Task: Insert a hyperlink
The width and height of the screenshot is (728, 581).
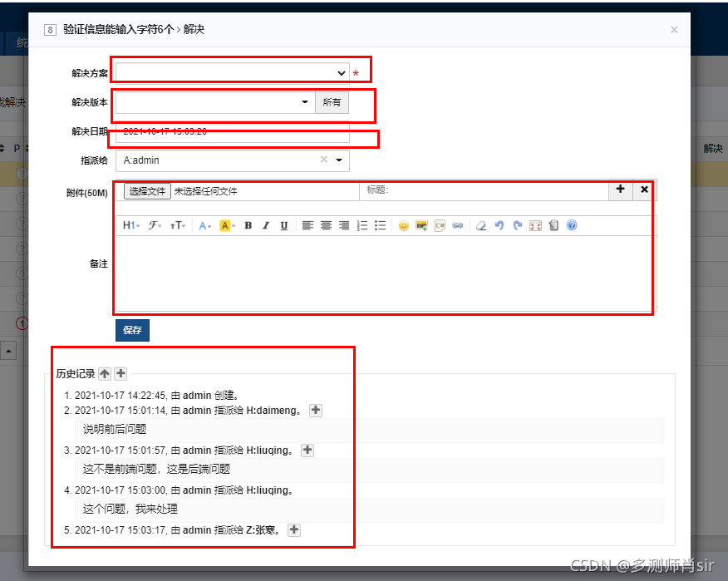Action: 458,226
